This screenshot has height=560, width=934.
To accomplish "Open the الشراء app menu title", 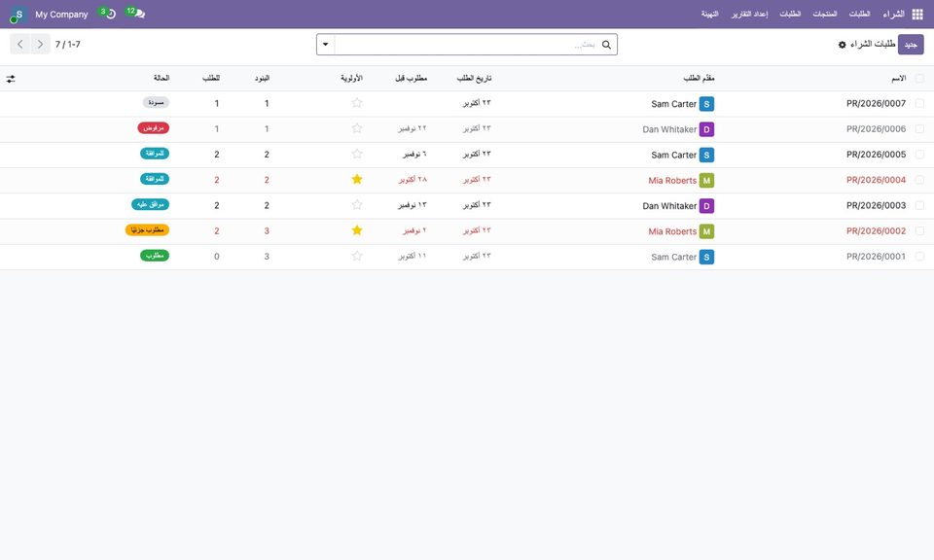I will 893,14.
